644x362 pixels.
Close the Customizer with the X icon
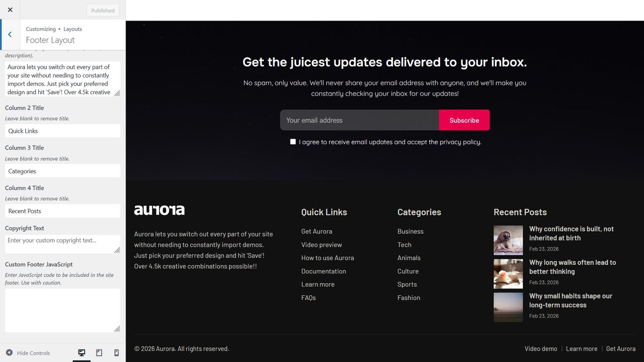(x=10, y=10)
